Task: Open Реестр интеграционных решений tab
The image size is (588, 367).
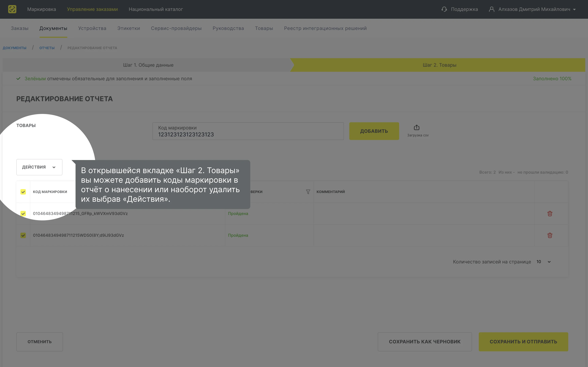Action: point(325,28)
